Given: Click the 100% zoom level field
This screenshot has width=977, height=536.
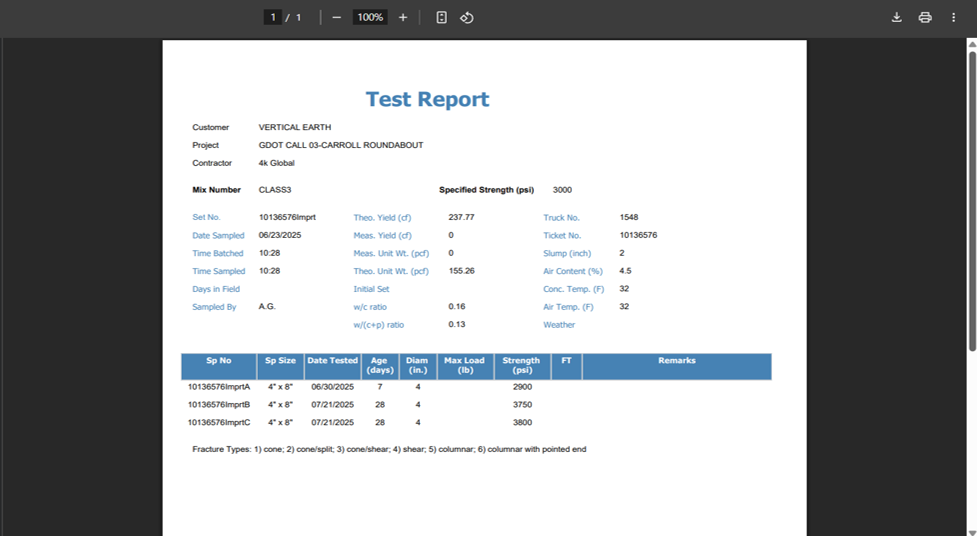Looking at the screenshot, I should pyautogui.click(x=370, y=17).
